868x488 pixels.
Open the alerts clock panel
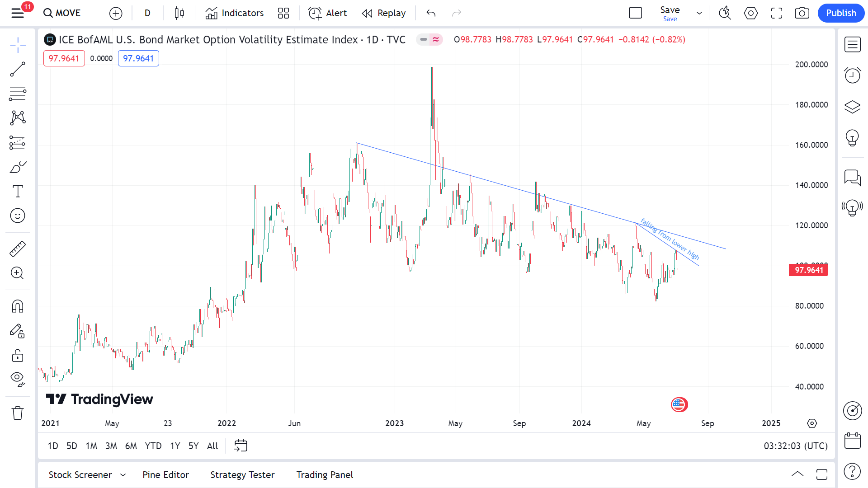[x=852, y=75]
